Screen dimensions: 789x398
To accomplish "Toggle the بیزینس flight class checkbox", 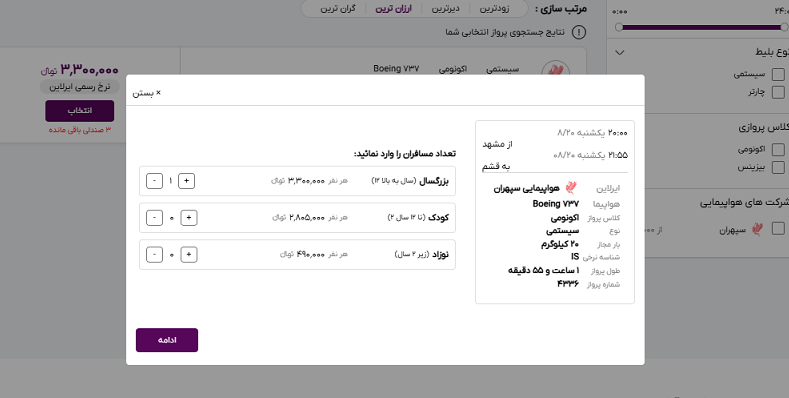I will click(x=778, y=167).
